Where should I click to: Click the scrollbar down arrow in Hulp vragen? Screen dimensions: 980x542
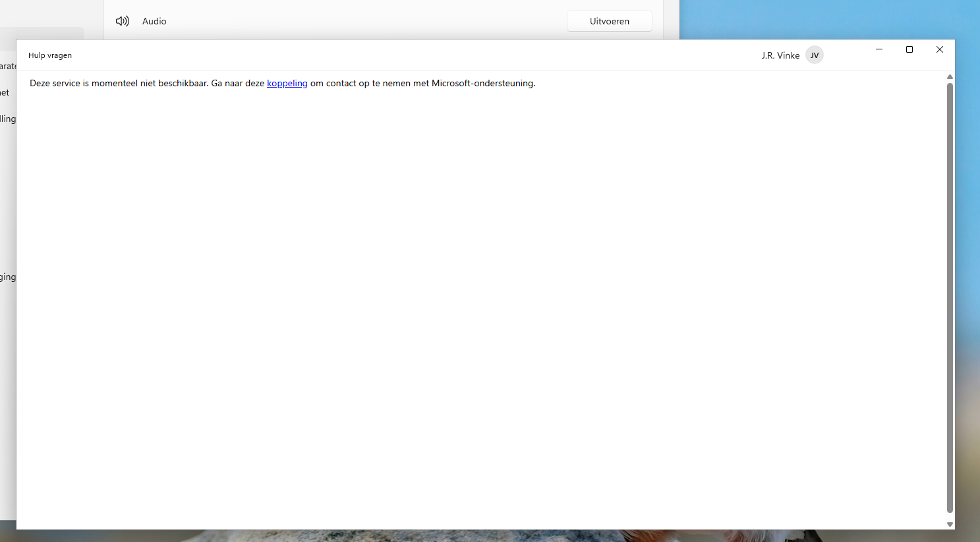tap(950, 524)
